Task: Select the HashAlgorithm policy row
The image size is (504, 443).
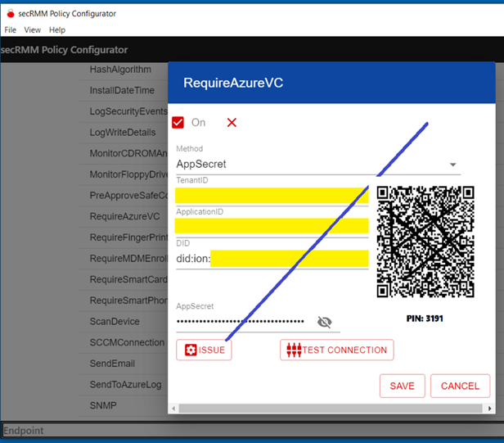Action: pyautogui.click(x=124, y=70)
